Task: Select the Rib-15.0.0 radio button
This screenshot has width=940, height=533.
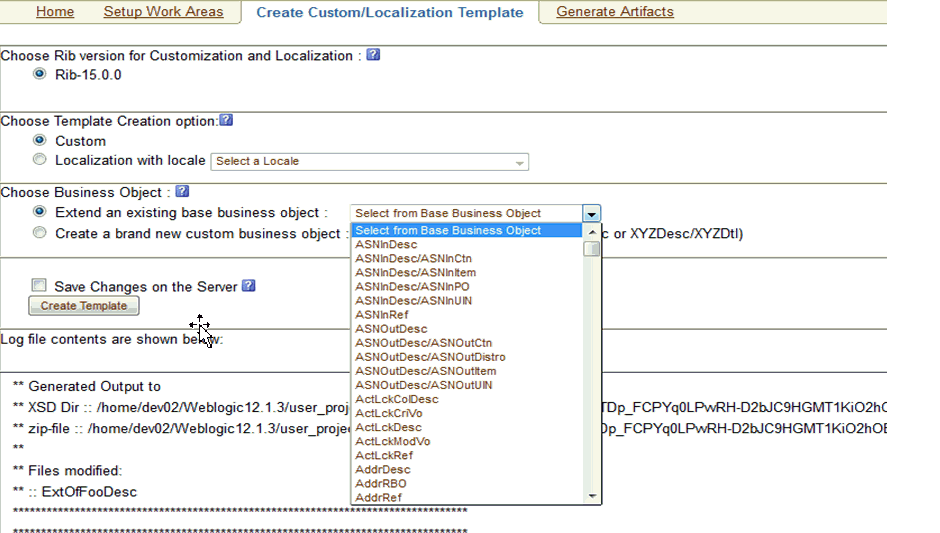Action: coord(40,74)
